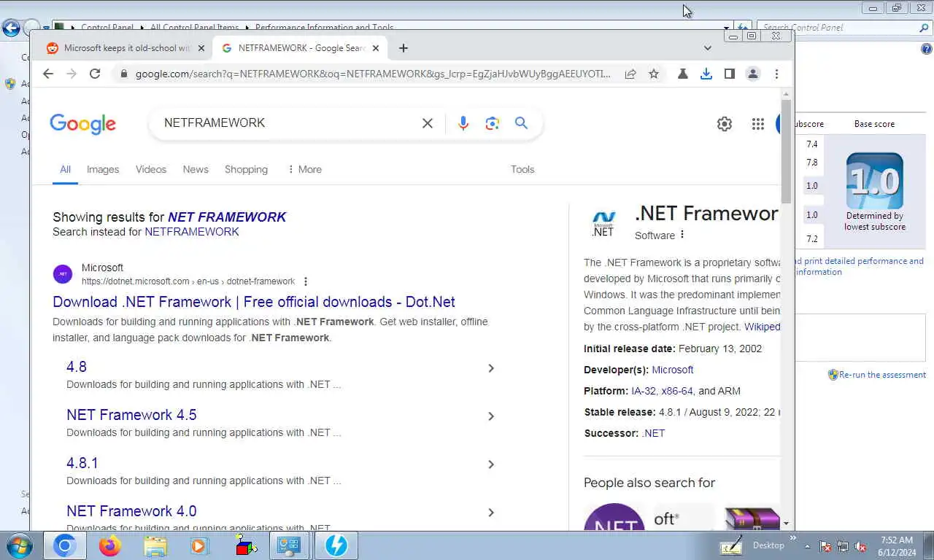The height and width of the screenshot is (560, 934).
Task: Toggle Chrome side panel icon
Action: [729, 74]
